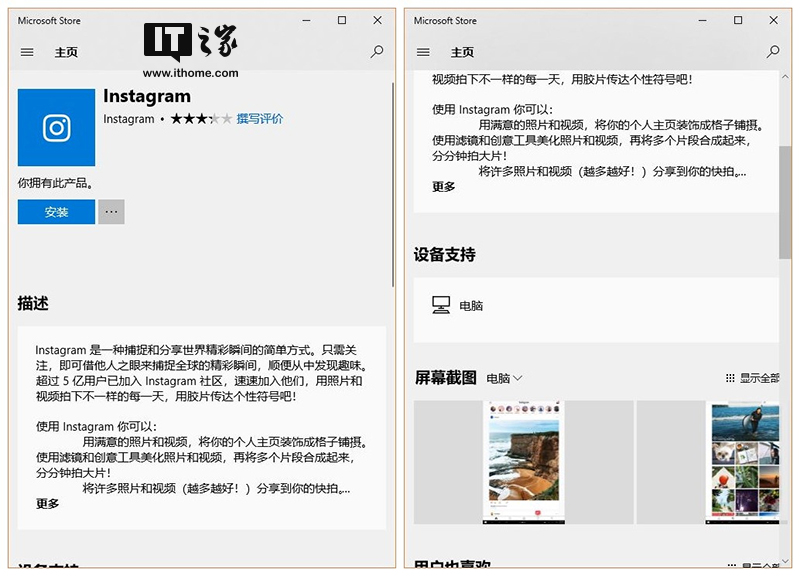Click search icon in left Store window
800x576 pixels.
click(x=377, y=52)
